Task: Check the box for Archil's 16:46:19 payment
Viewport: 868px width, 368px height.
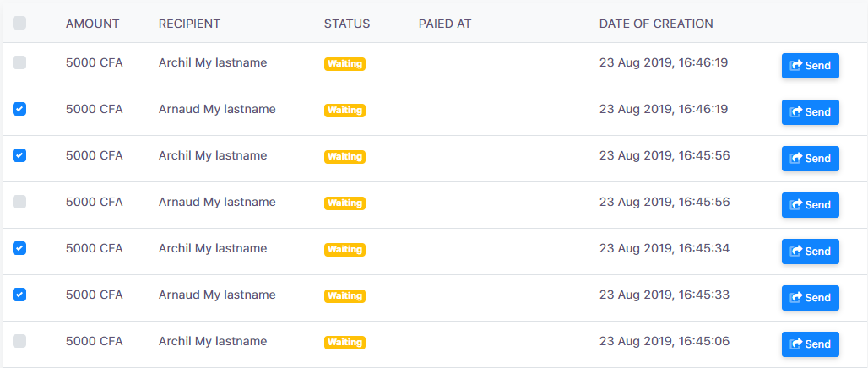Action: [x=19, y=62]
